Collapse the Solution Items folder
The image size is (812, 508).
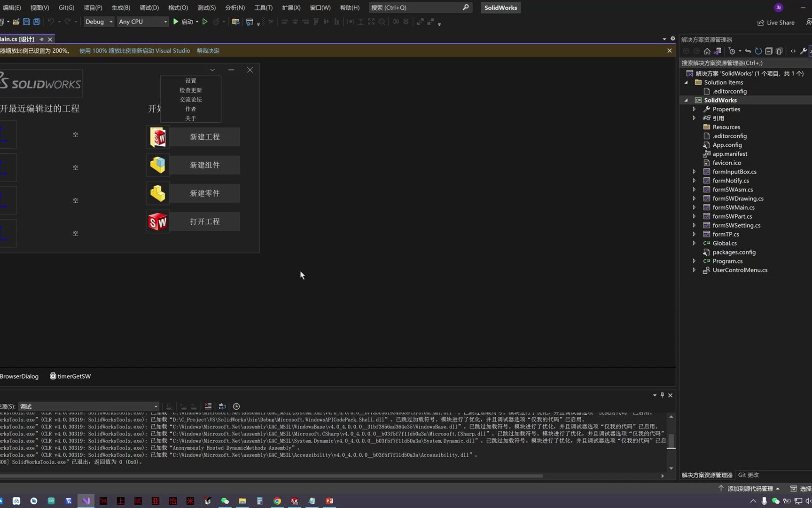click(686, 82)
